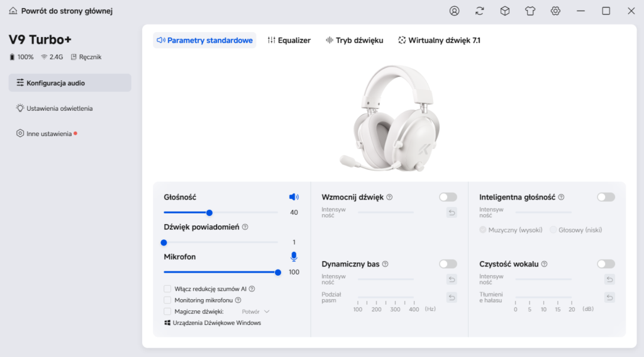Click the Wzmocnij dźwięk intensity slider
This screenshot has height=357, width=644.
tap(386, 212)
